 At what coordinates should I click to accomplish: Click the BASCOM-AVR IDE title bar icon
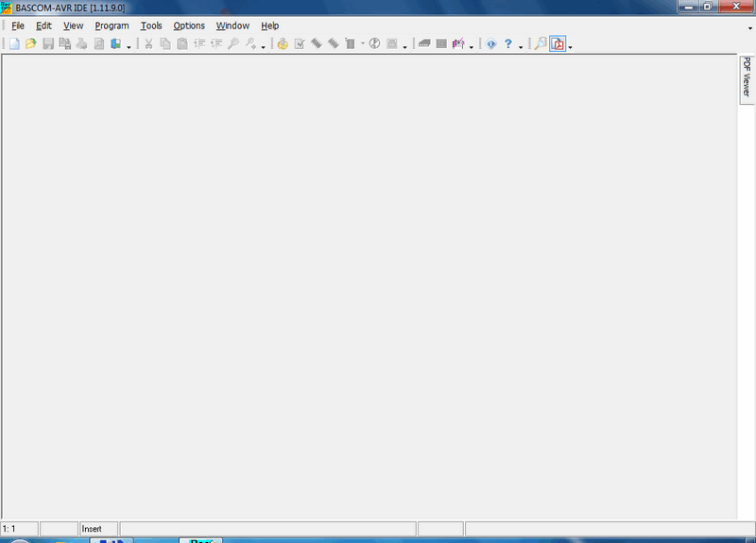click(7, 8)
